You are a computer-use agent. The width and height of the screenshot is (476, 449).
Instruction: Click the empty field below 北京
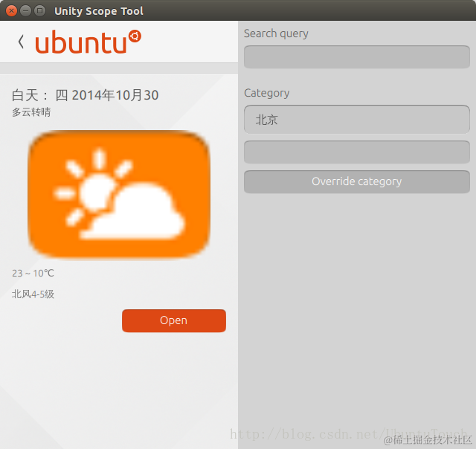tap(357, 152)
